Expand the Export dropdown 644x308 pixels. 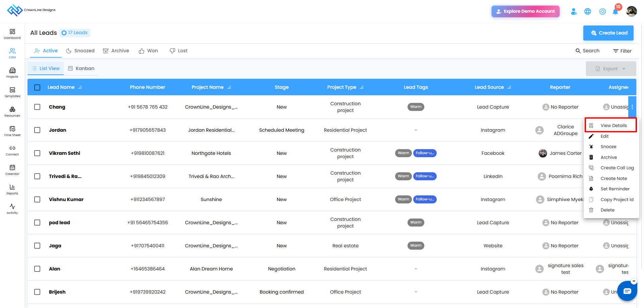(611, 69)
